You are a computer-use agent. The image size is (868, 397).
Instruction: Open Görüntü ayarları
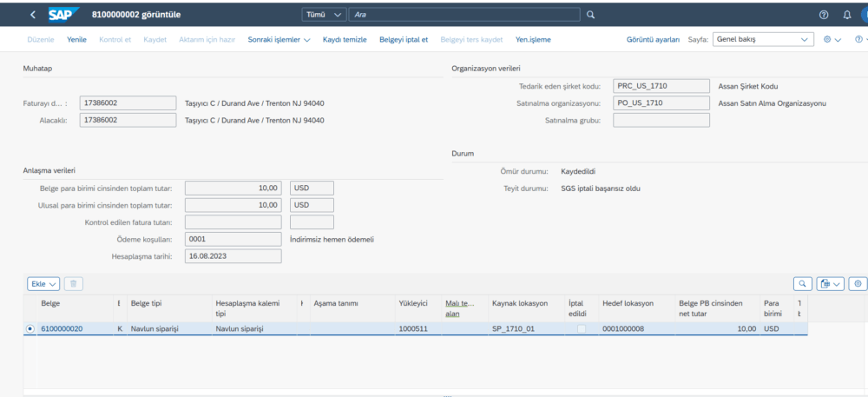tap(654, 40)
